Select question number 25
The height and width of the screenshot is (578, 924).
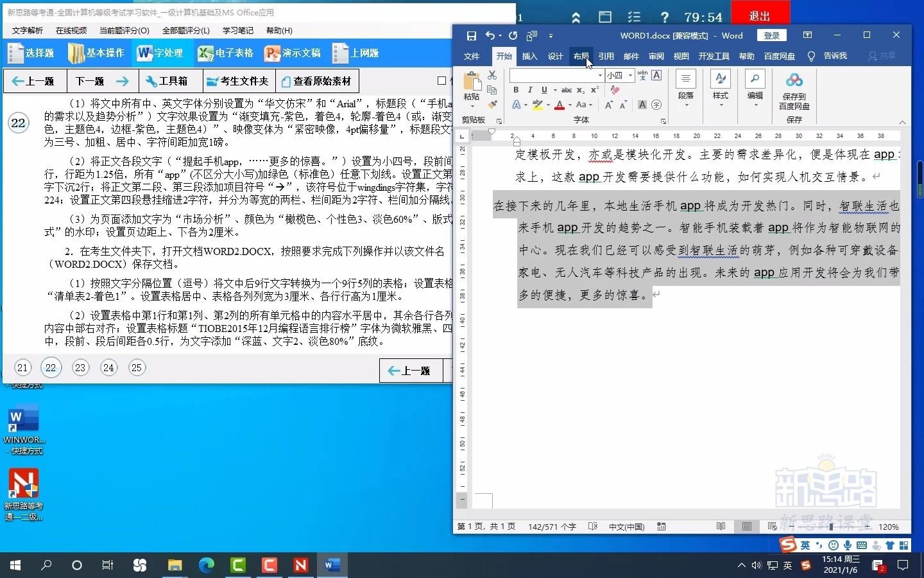click(x=136, y=367)
